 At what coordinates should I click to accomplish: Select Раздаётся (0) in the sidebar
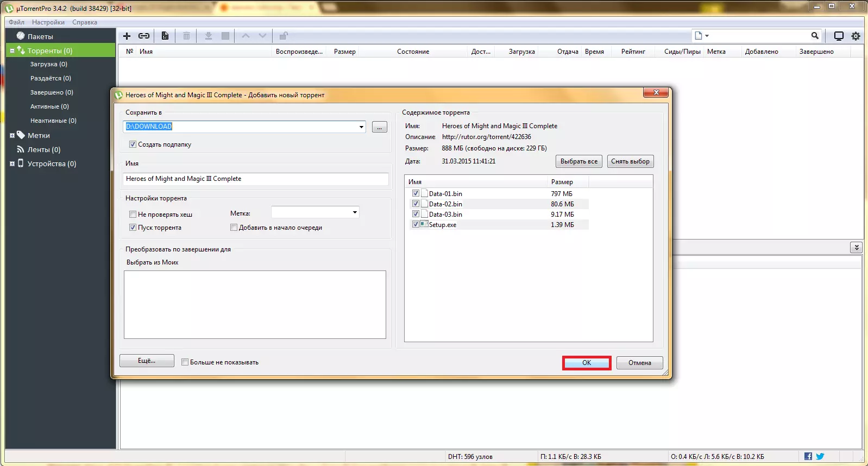coord(51,78)
